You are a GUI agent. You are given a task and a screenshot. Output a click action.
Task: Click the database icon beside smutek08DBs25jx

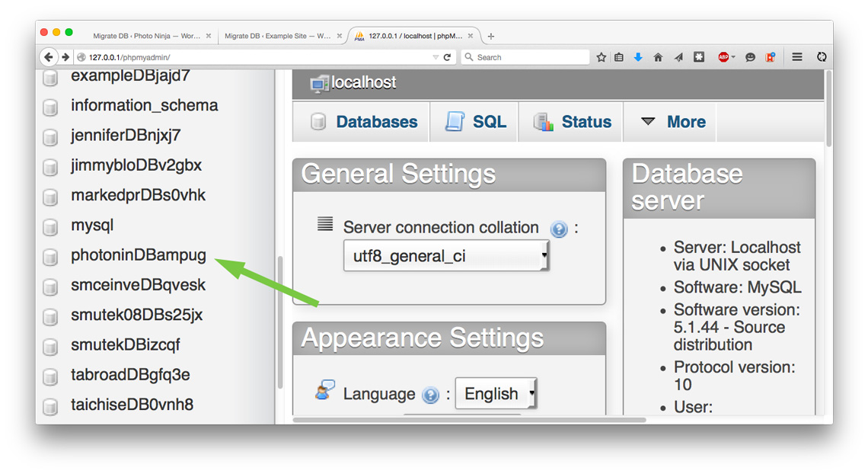[50, 315]
